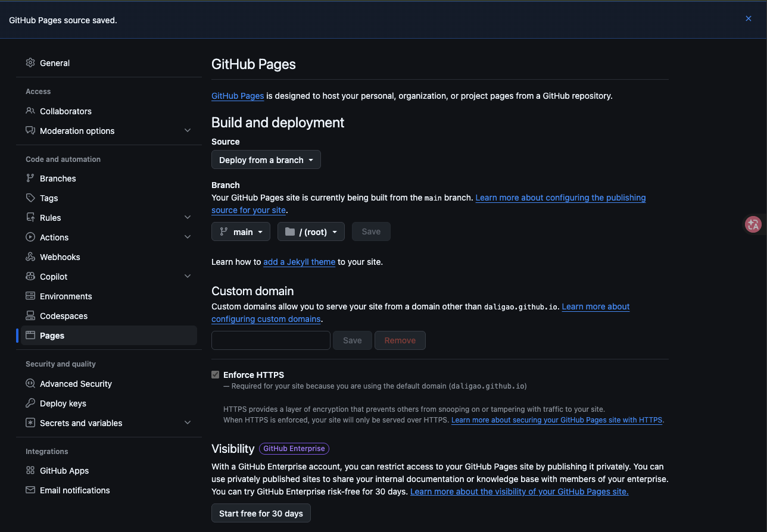Click the Enforce HTTPS label text

(x=254, y=375)
